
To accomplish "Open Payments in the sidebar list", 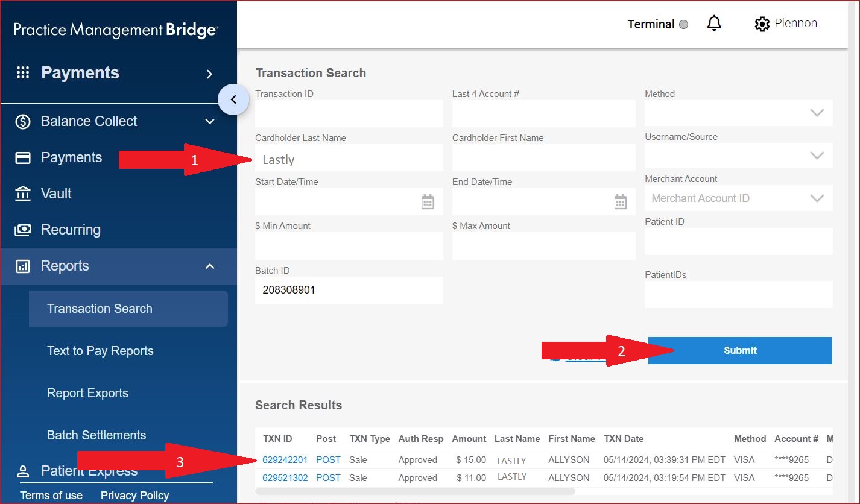I will [71, 158].
